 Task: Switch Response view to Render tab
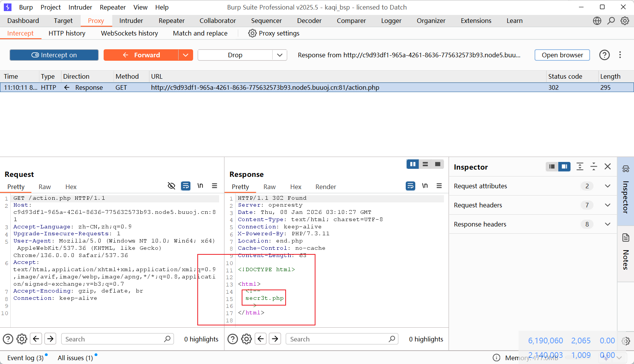click(x=326, y=187)
